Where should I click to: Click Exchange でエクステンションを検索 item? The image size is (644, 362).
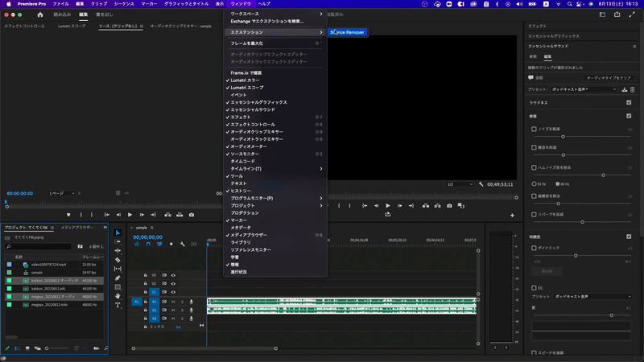(275, 22)
